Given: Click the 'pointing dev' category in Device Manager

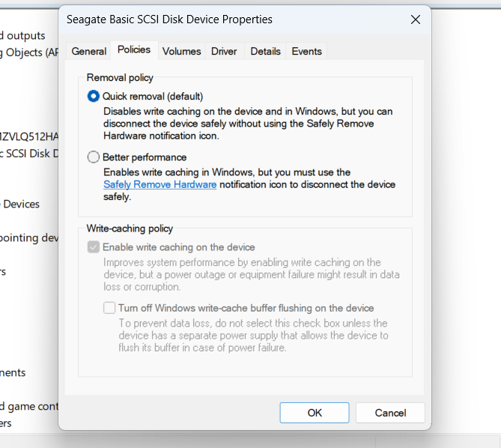Looking at the screenshot, I should point(29,238).
